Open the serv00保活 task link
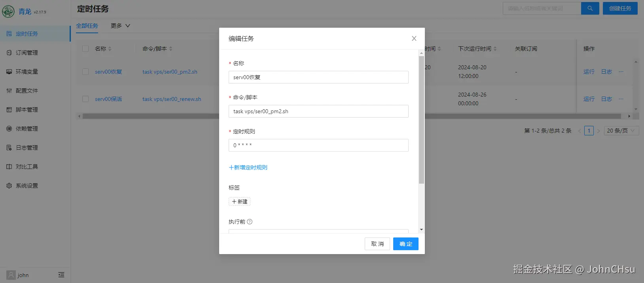 pos(108,99)
